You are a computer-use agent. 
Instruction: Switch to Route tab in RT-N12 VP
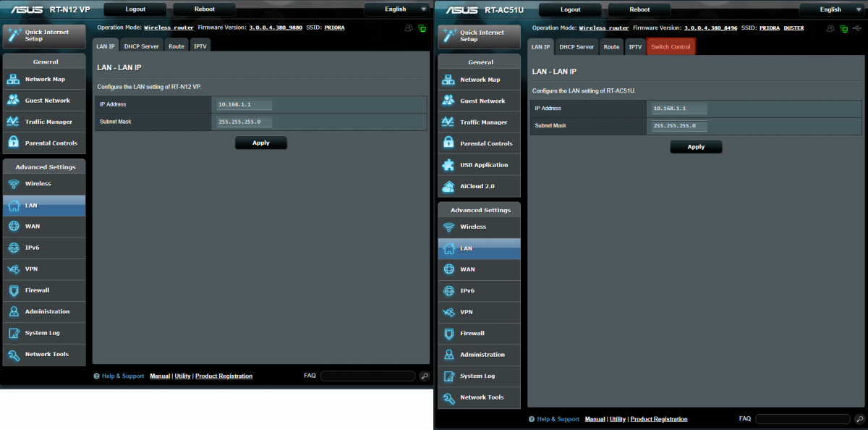pyautogui.click(x=176, y=46)
